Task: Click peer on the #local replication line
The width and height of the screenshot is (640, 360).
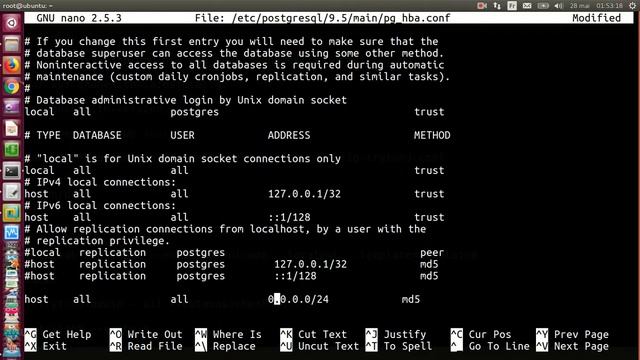Action: click(432, 252)
